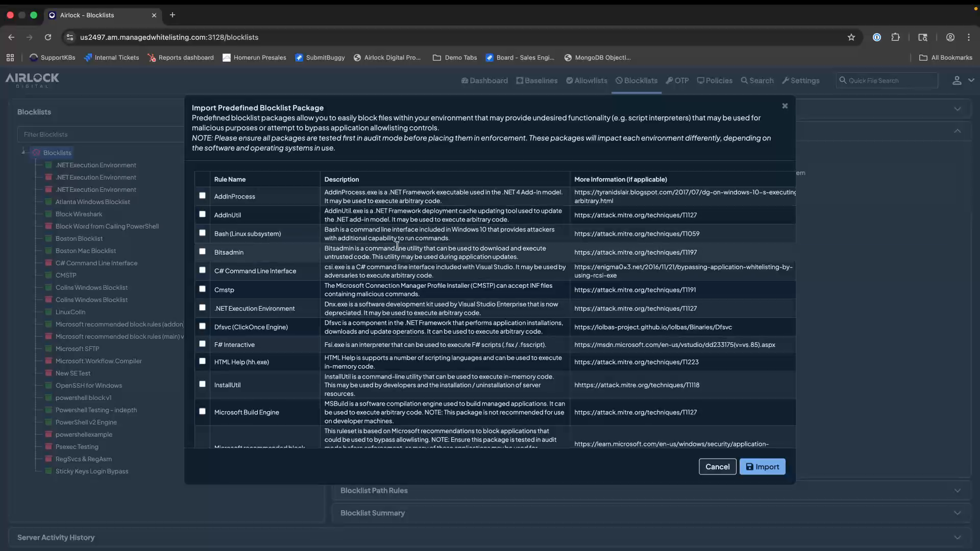
Task: Open the Search section
Action: click(757, 81)
